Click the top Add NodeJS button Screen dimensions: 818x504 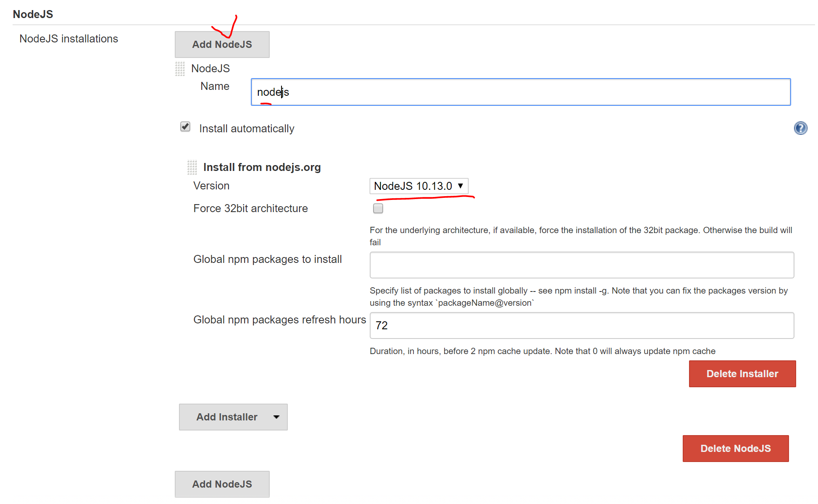tap(222, 45)
